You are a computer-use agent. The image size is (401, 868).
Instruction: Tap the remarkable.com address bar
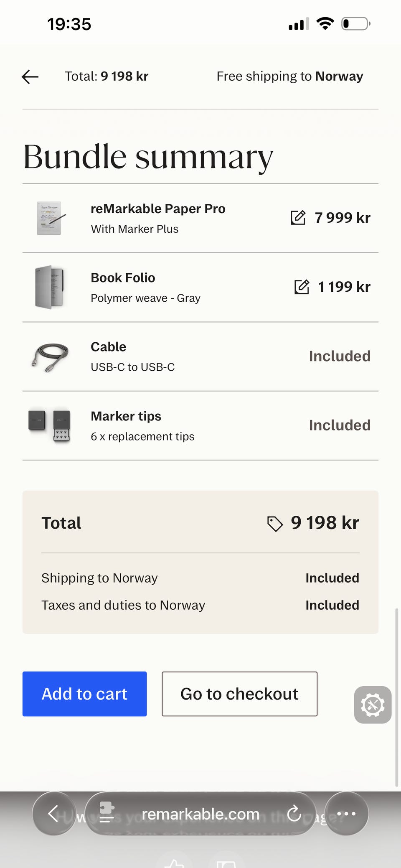pos(200,814)
